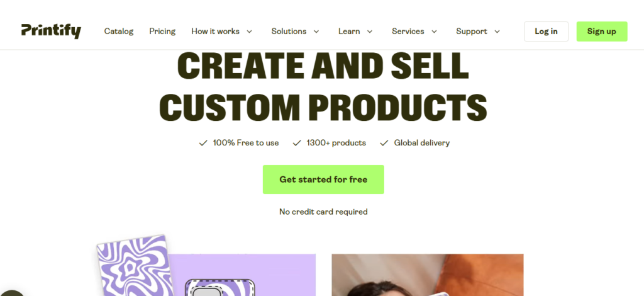Image resolution: width=644 pixels, height=296 pixels.
Task: Click the checkmark beside 100% Free to use
Action: [x=203, y=143]
